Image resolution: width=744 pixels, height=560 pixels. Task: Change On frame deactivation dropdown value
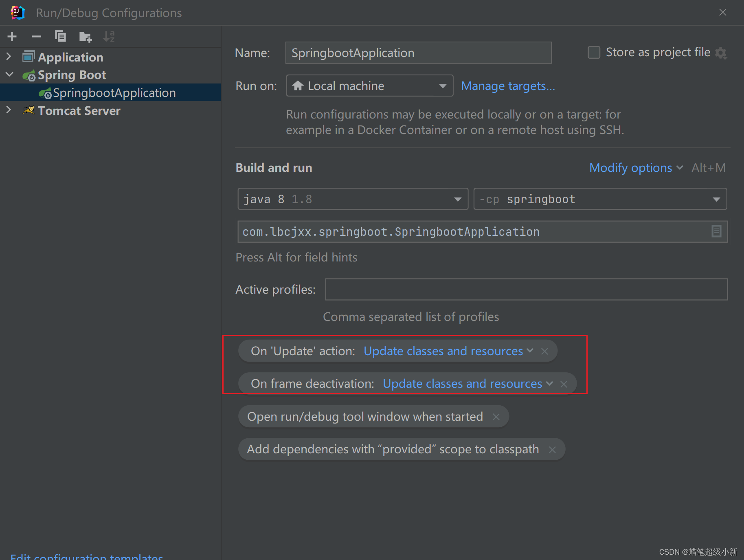tap(467, 384)
